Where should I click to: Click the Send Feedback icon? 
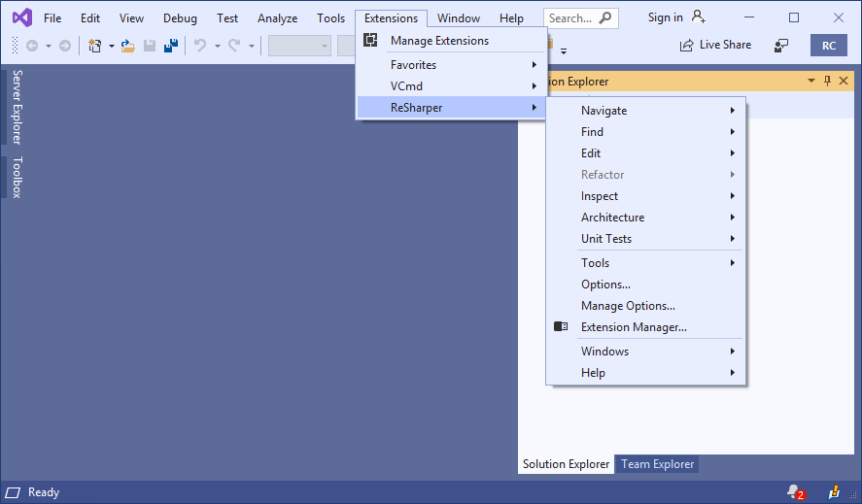(781, 46)
